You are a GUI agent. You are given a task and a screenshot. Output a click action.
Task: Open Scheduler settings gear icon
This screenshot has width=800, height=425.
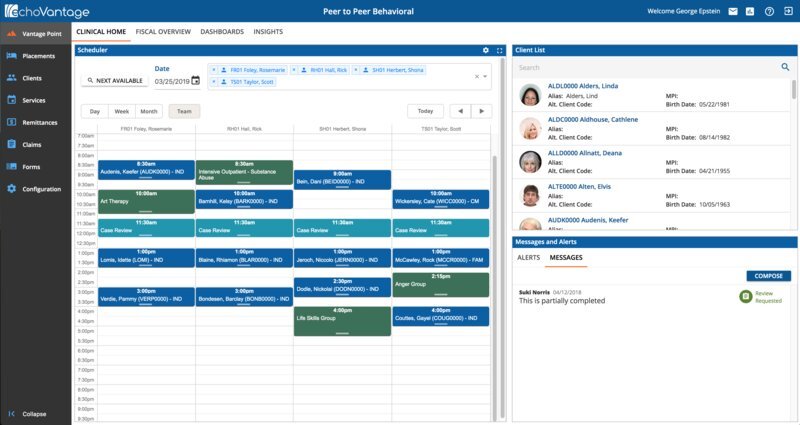[x=486, y=49]
